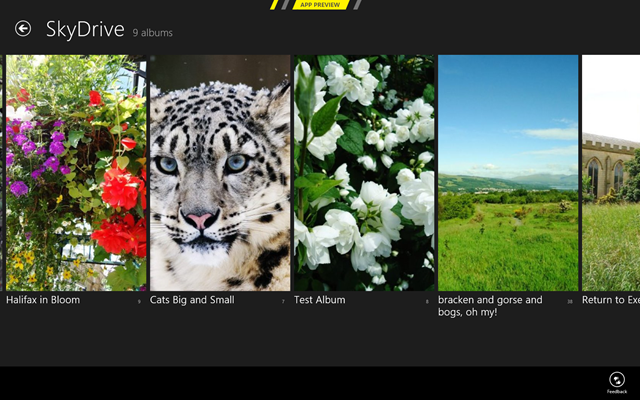The image size is (640, 400).
Task: Open the snow leopard album thumbnail
Action: pyautogui.click(x=220, y=173)
